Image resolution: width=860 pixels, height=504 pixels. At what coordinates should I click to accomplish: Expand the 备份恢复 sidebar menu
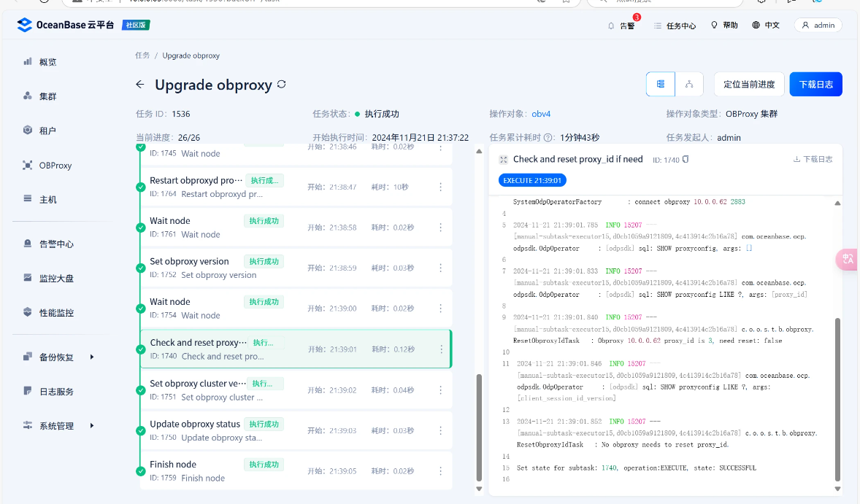pos(49,357)
